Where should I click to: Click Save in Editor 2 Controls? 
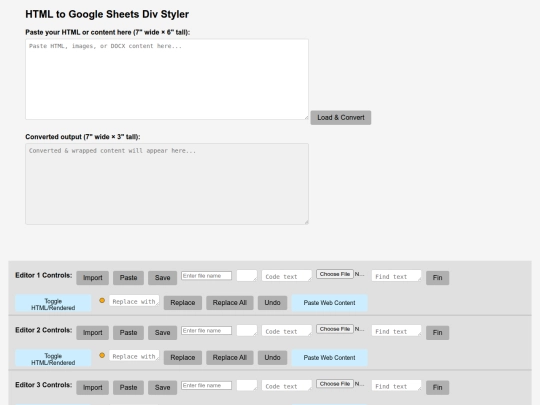pos(163,333)
